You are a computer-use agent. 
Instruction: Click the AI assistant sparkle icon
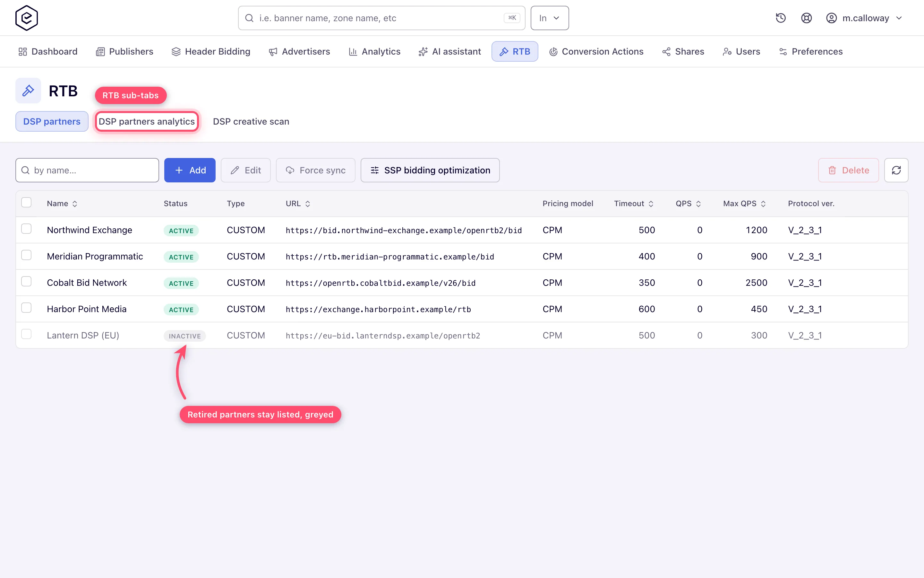click(x=423, y=52)
